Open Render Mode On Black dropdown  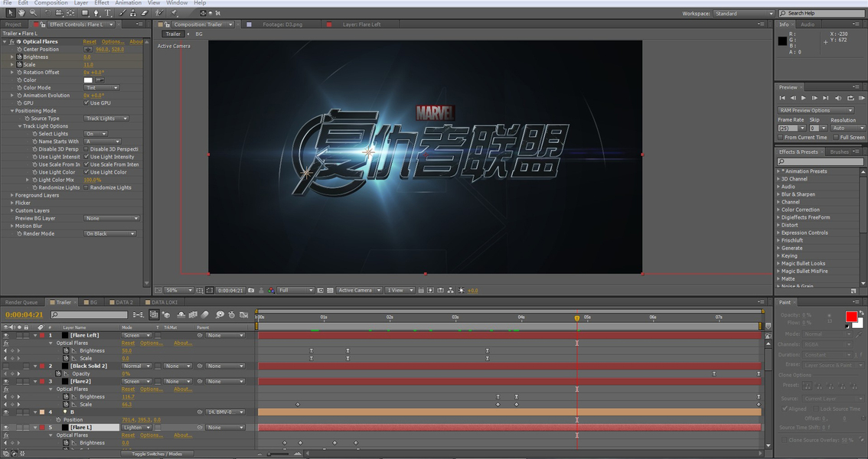(x=110, y=234)
